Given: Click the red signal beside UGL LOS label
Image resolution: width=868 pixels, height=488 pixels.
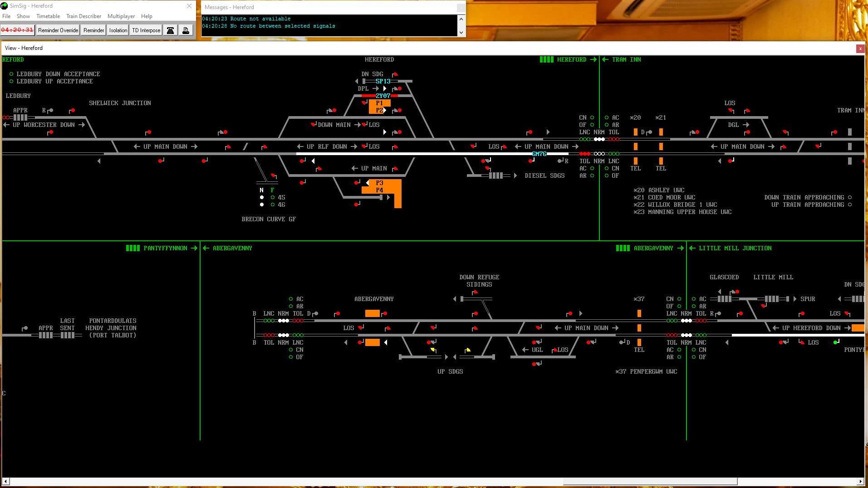Looking at the screenshot, I should 555,350.
